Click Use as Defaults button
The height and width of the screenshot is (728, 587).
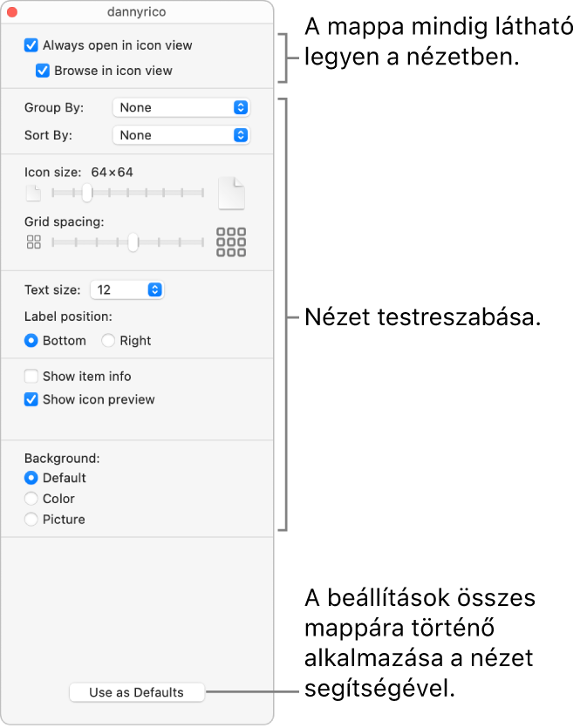137,692
